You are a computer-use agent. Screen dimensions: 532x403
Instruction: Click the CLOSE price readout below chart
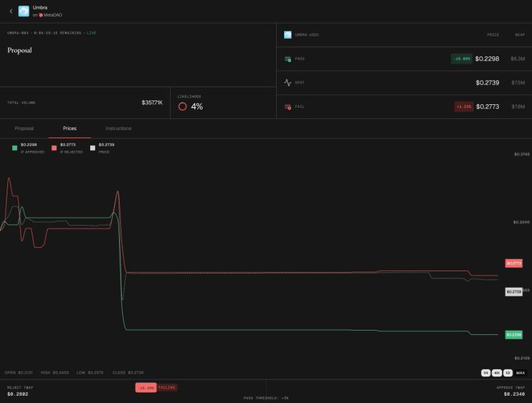tap(128, 372)
